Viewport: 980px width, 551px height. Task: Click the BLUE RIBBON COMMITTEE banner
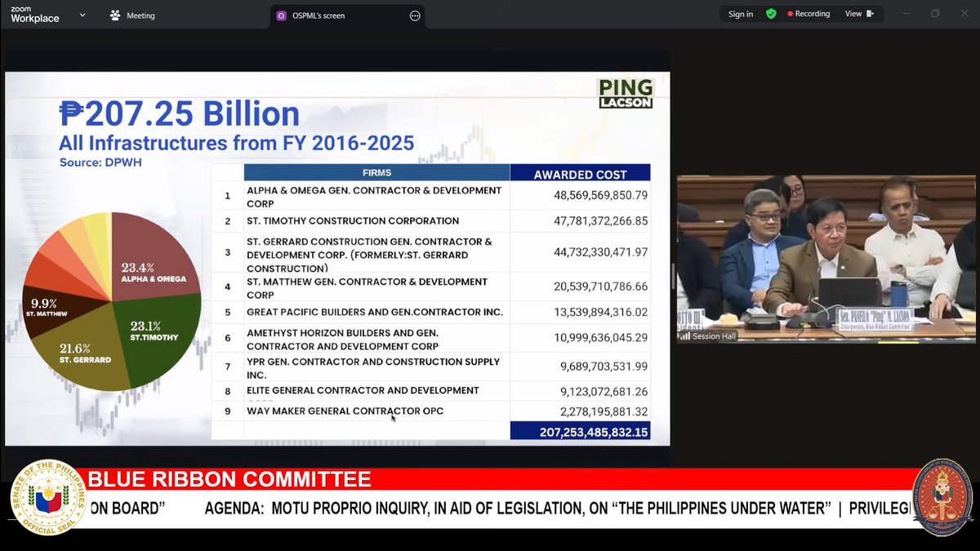tap(229, 479)
